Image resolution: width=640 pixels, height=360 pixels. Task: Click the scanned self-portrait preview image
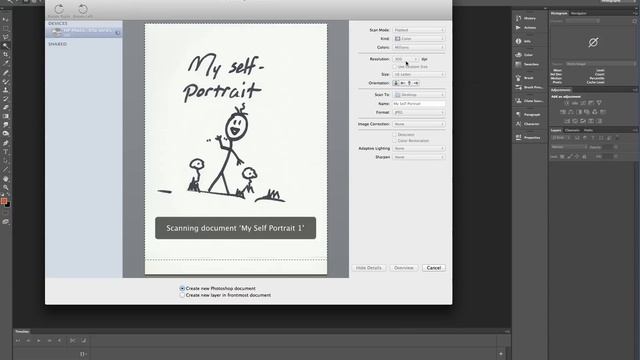pos(236,149)
